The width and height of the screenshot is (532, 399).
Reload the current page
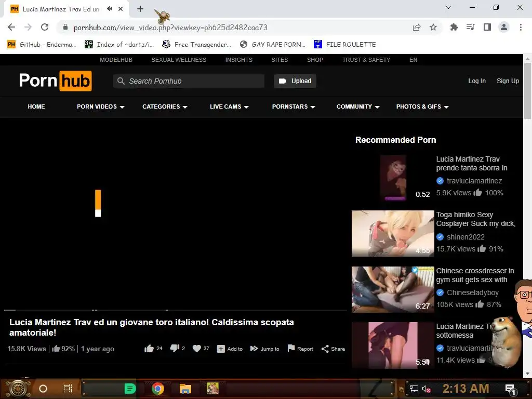(x=45, y=27)
